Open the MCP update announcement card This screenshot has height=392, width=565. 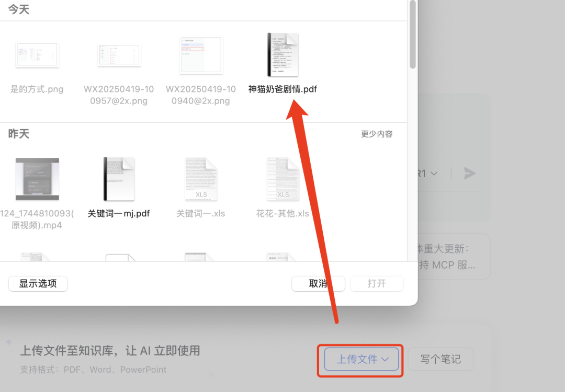pyautogui.click(x=453, y=257)
